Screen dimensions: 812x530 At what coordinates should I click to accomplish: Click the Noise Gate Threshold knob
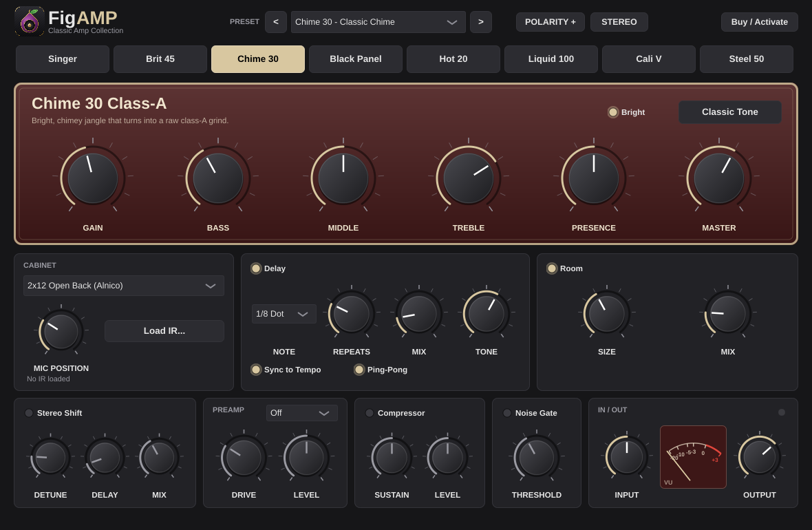pos(537,458)
